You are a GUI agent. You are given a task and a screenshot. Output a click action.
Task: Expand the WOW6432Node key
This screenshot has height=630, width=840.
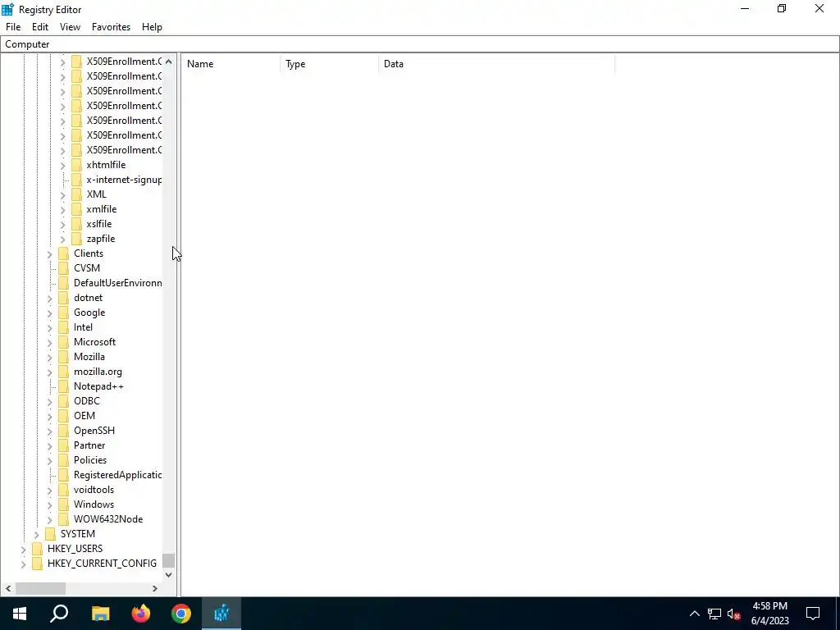click(50, 519)
